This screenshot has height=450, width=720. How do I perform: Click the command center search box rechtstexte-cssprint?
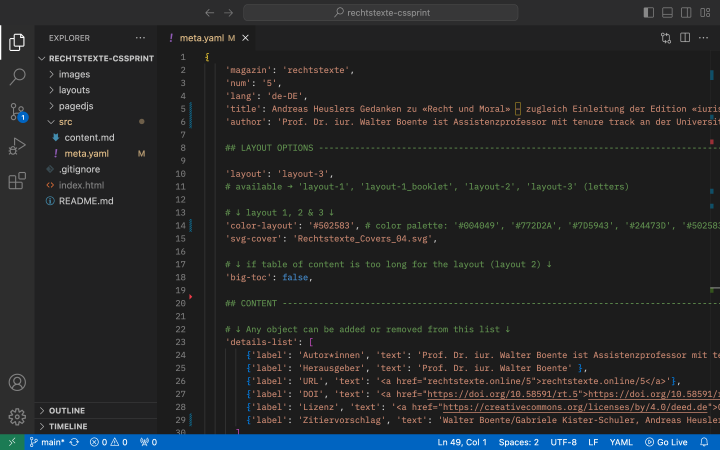coord(381,12)
